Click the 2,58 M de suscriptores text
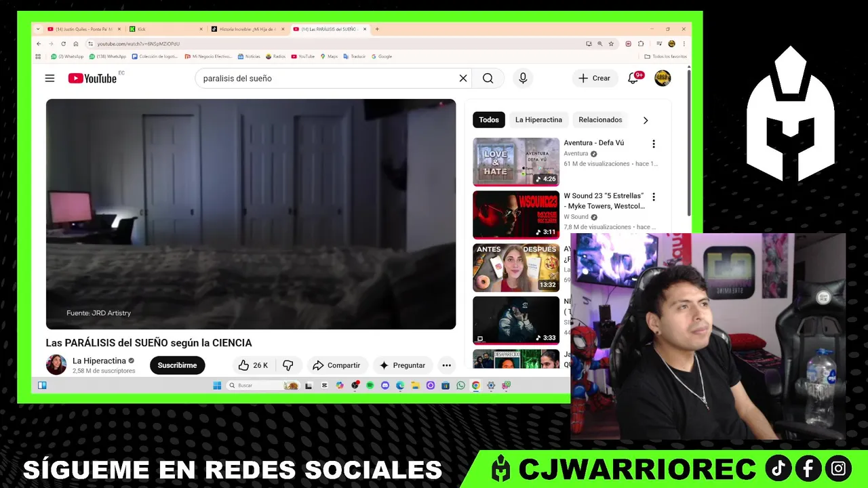This screenshot has height=488, width=868. pos(104,371)
